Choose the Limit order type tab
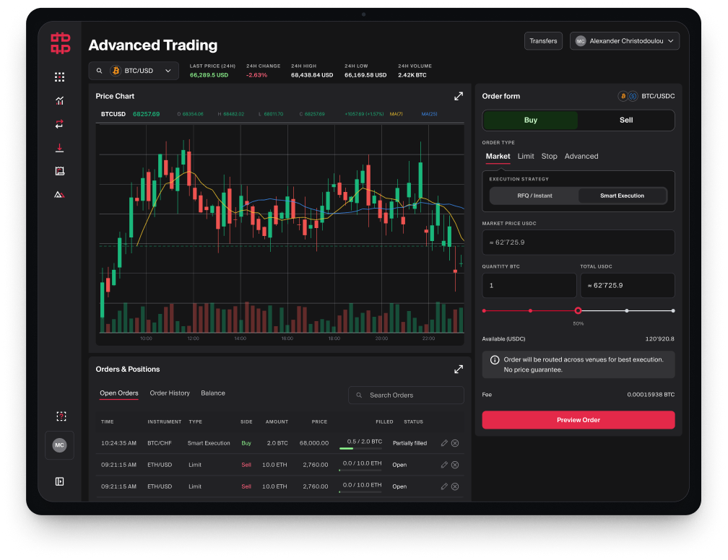This screenshot has width=728, height=560. click(526, 157)
